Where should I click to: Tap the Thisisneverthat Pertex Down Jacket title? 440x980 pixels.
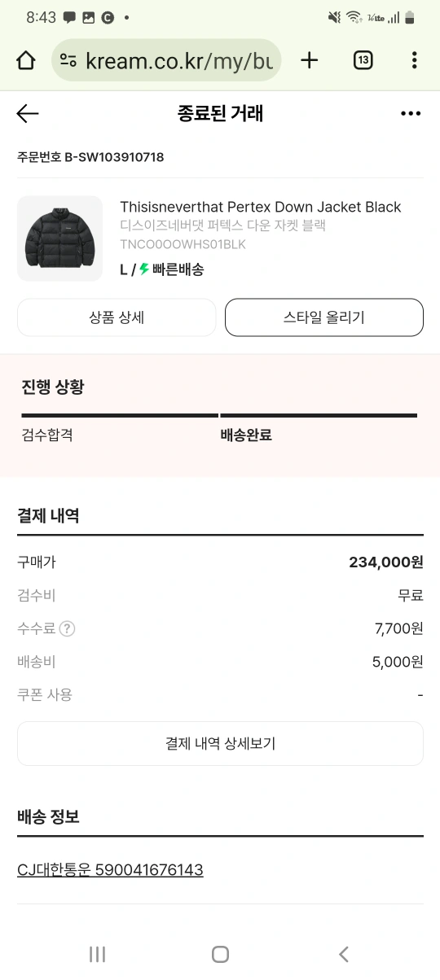pos(261,207)
